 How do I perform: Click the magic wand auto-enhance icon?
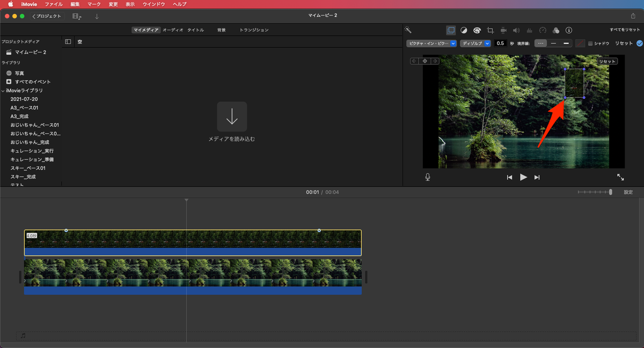coord(408,30)
